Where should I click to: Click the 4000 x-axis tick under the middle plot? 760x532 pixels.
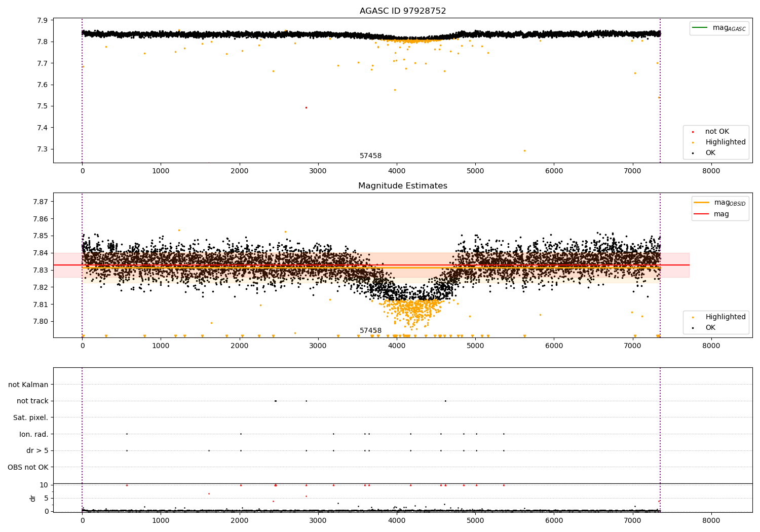pyautogui.click(x=397, y=346)
